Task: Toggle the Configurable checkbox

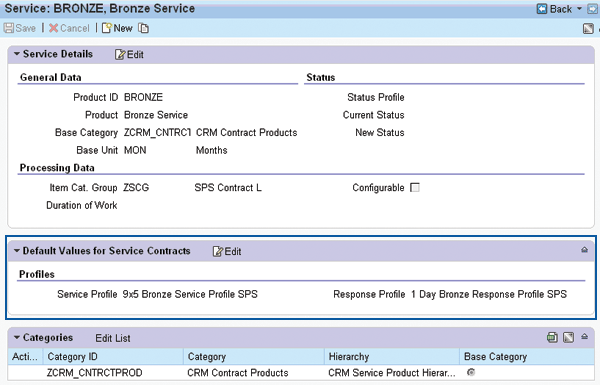Action: pos(415,188)
